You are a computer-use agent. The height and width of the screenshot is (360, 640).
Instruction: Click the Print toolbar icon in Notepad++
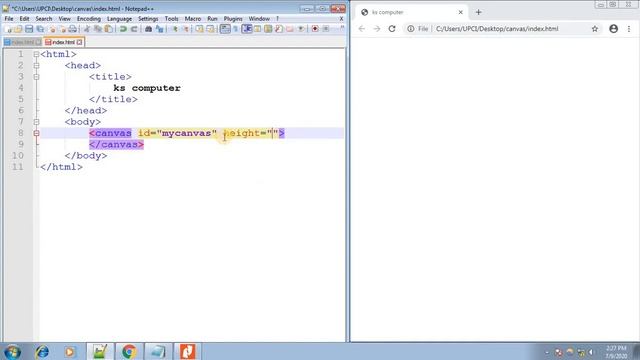pyautogui.click(x=72, y=29)
